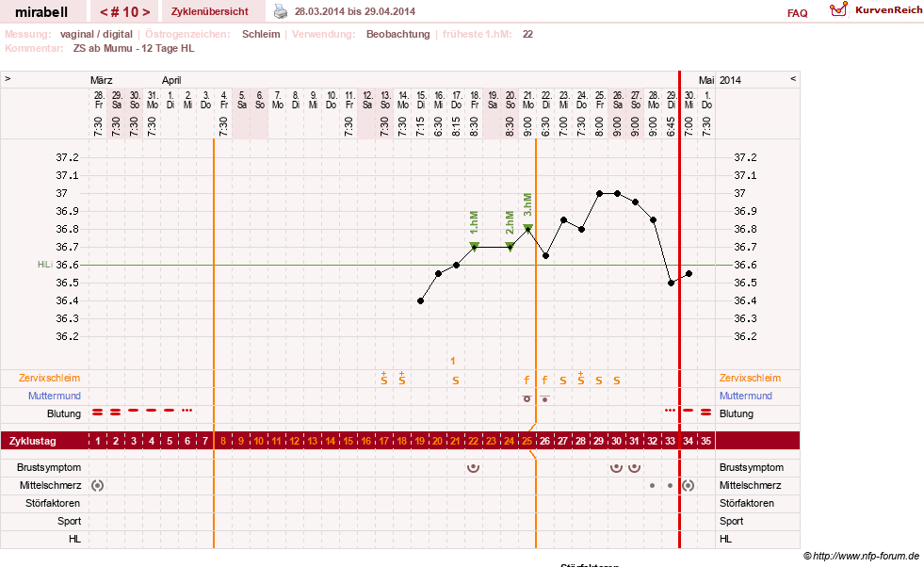
Task: Click the left Zervixschleim row label
Action: (x=50, y=378)
